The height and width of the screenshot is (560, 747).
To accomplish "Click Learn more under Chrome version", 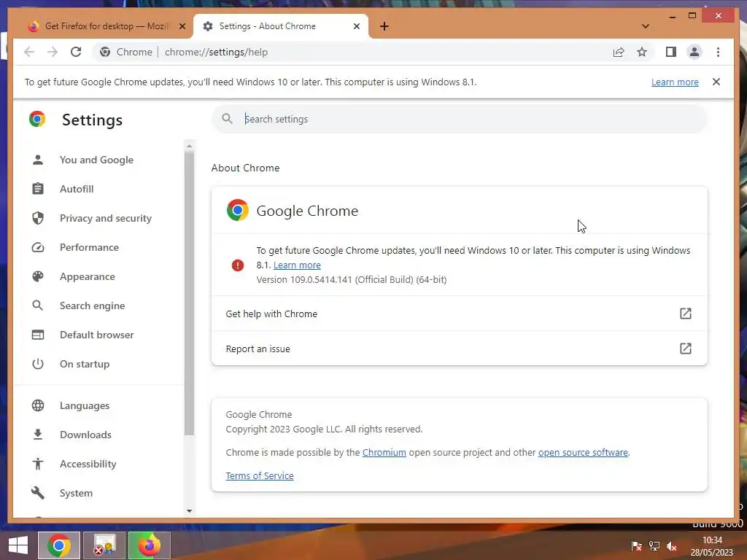I will tap(297, 265).
